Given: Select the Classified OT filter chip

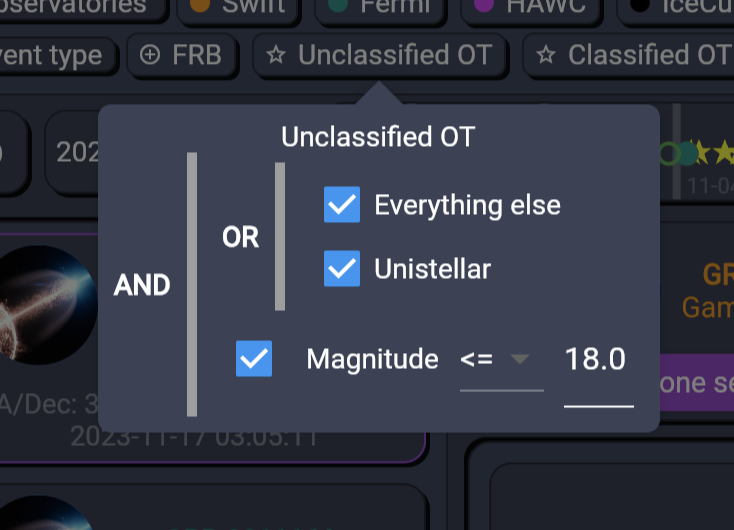Looking at the screenshot, I should click(x=628, y=55).
